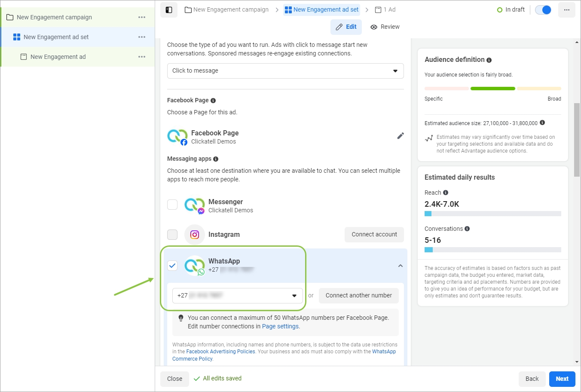Click the Reach estimate progress bar

pos(492,214)
